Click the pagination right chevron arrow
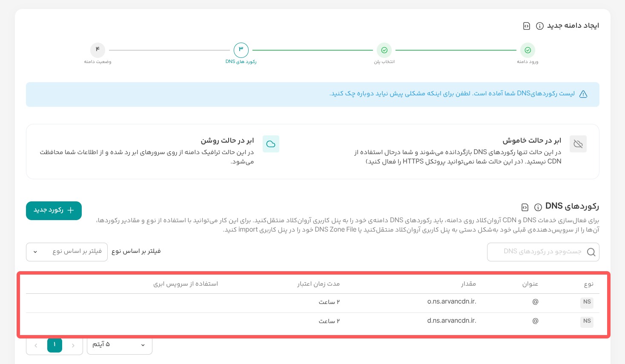625x364 pixels. pyautogui.click(x=73, y=345)
